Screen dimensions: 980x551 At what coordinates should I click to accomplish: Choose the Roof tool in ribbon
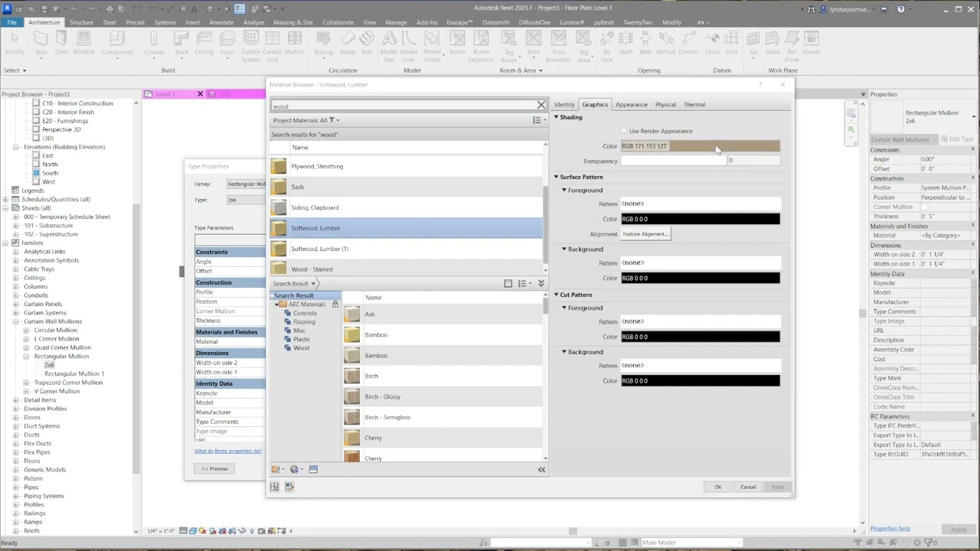(181, 43)
